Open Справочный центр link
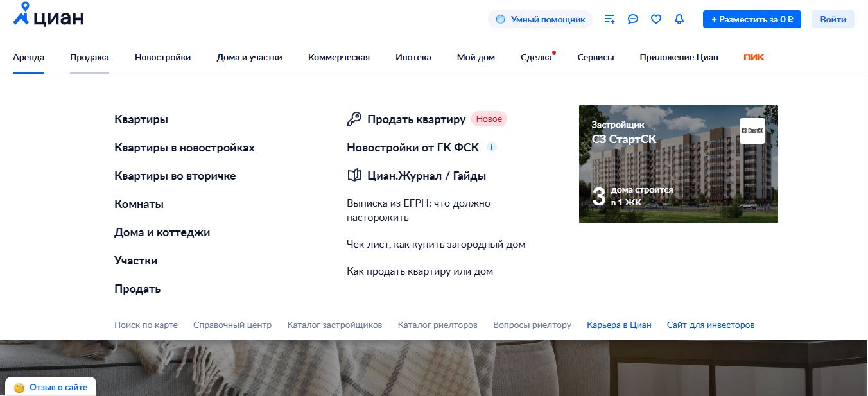This screenshot has width=868, height=396. 232,325
